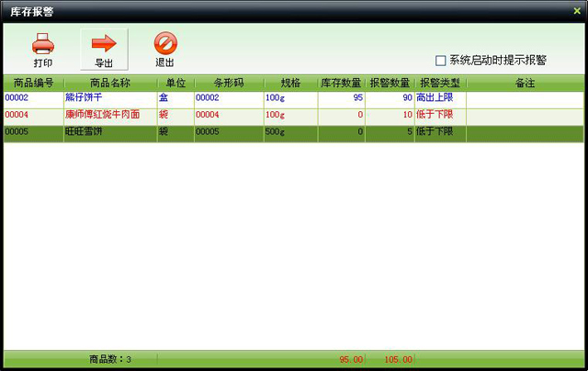The height and width of the screenshot is (371, 588).
Task: Click product code 00004 cell
Action: pos(32,115)
